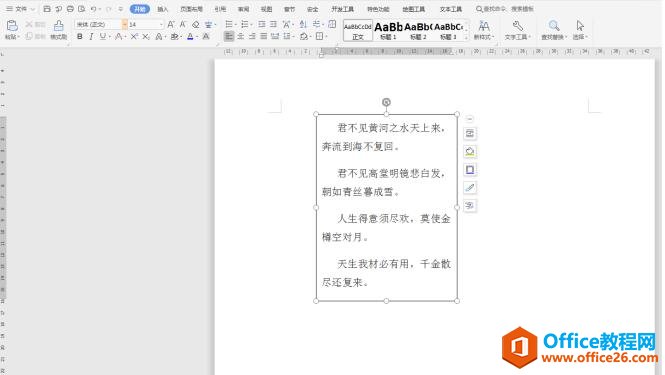Click the character shading A icon

point(206,37)
